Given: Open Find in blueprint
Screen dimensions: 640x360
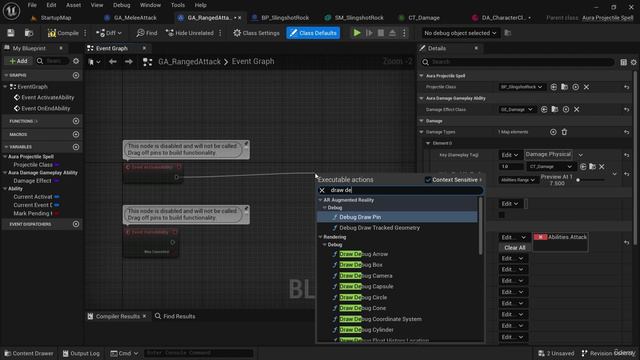Looking at the screenshot, I should coord(147,33).
